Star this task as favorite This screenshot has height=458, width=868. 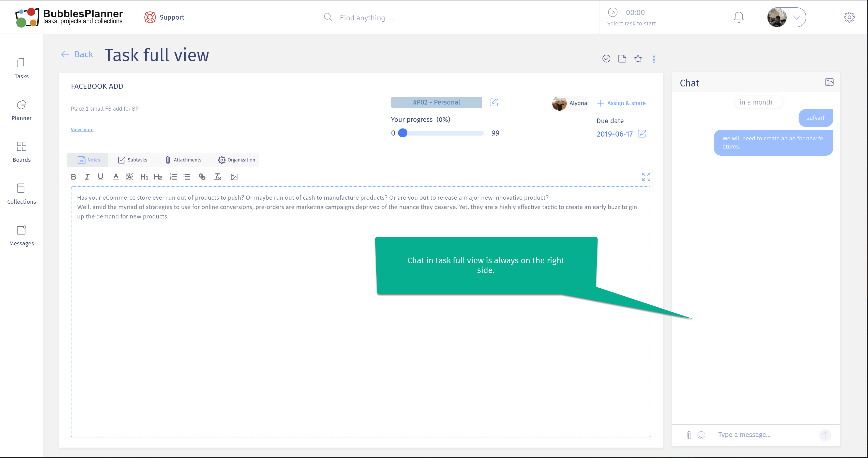(637, 59)
